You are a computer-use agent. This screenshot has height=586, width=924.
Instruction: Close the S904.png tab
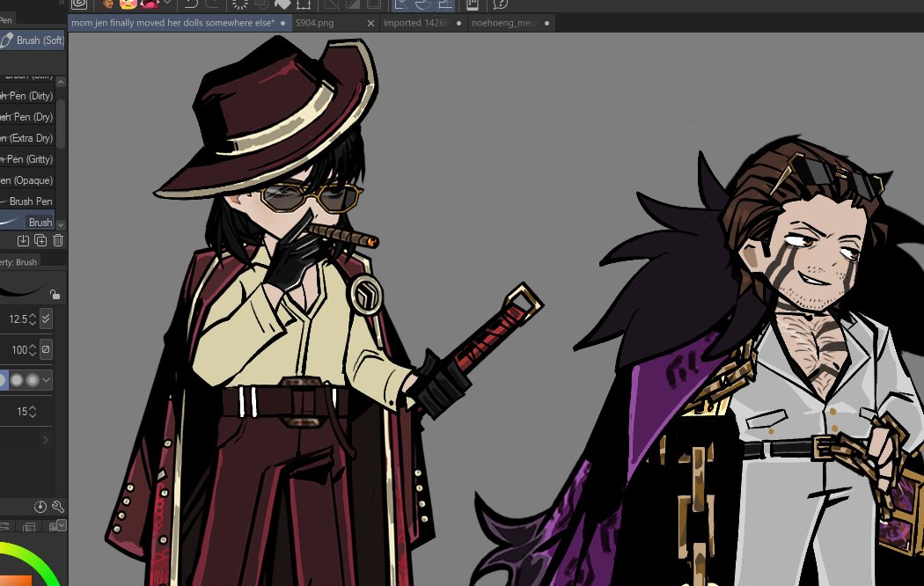(370, 24)
